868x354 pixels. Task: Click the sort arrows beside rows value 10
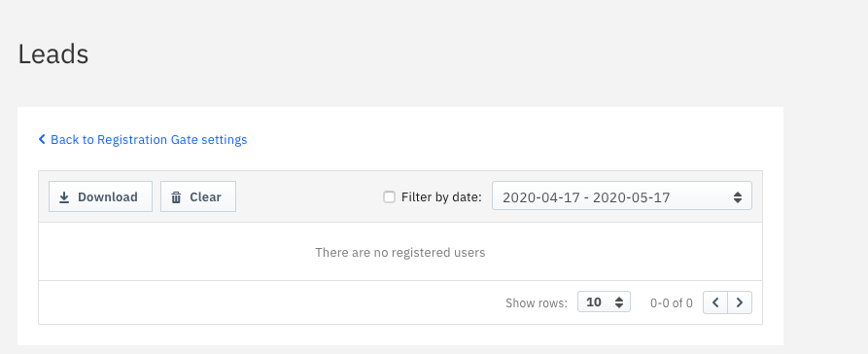[x=619, y=302]
